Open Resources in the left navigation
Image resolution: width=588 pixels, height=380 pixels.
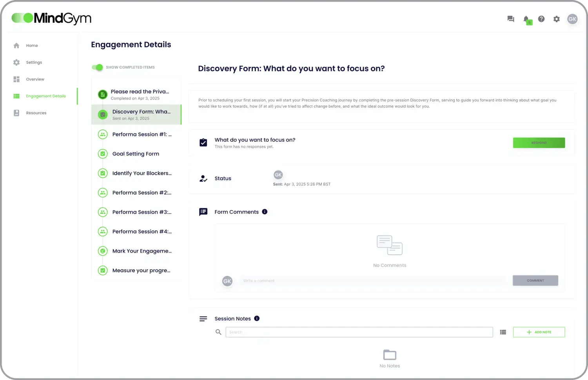[x=36, y=113]
